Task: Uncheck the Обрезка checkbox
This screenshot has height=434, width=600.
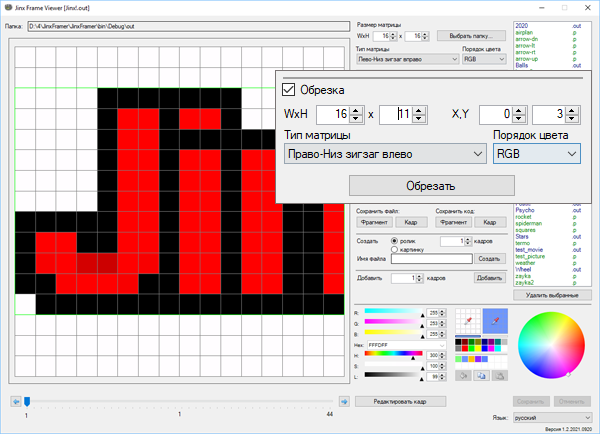Action: [x=289, y=90]
